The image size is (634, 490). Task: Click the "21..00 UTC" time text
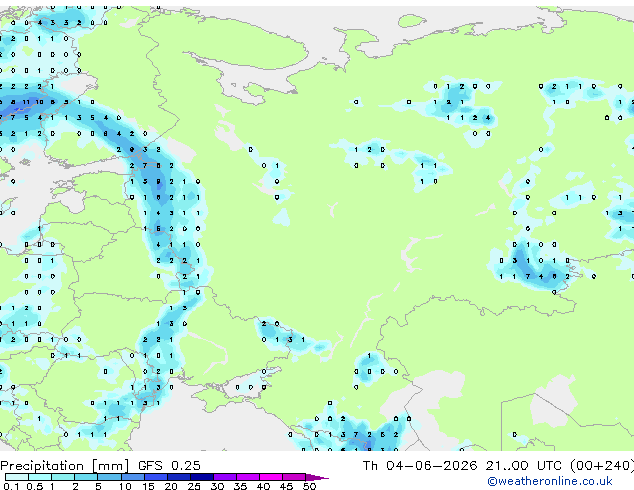click(524, 466)
